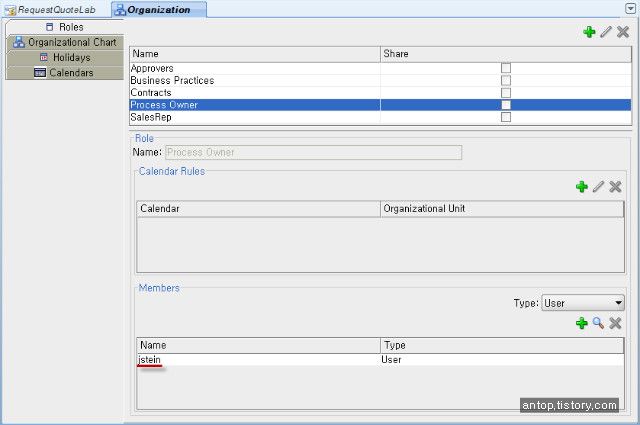Viewport: 640px width, 425px height.
Task: Open the Calendars section
Action: (x=65, y=73)
